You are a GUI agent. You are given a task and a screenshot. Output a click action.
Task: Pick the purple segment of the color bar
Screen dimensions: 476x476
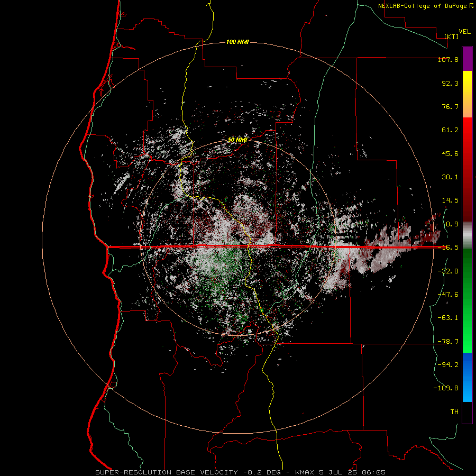tap(467, 59)
